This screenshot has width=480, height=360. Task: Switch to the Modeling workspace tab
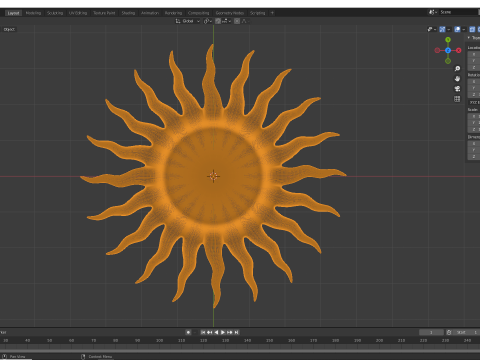click(x=33, y=13)
